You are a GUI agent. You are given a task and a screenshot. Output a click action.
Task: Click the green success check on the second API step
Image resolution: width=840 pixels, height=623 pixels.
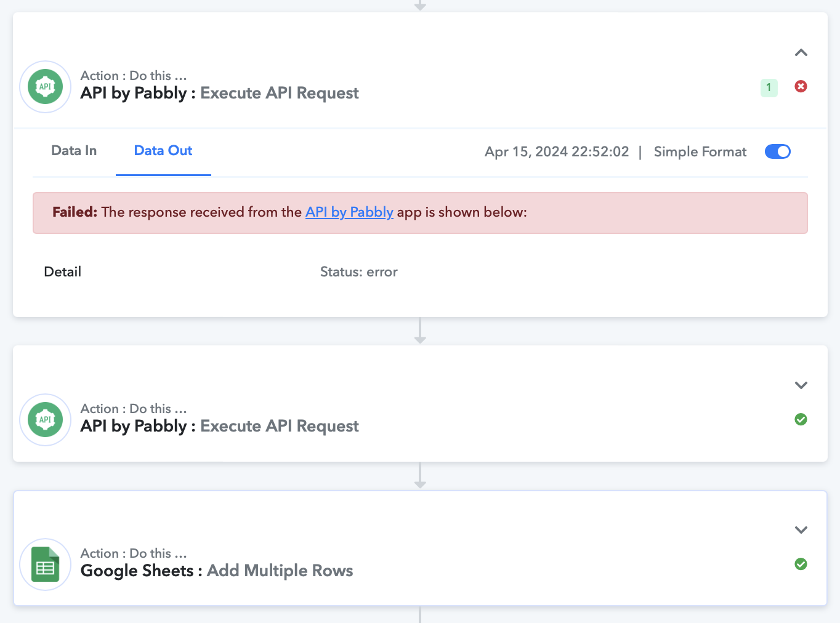click(x=801, y=419)
